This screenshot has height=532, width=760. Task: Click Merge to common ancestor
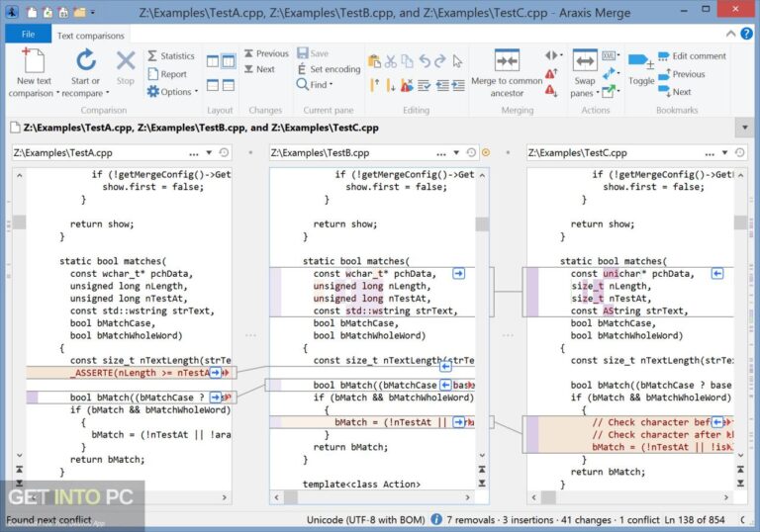507,72
